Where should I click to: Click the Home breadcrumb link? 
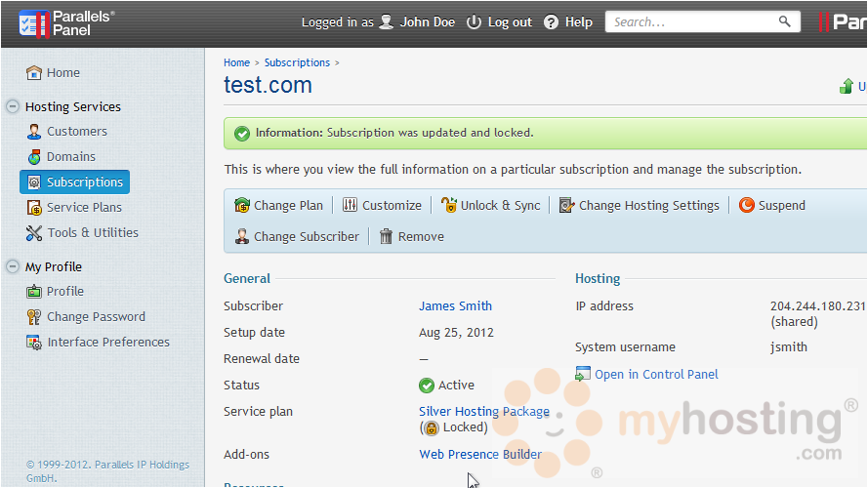236,62
